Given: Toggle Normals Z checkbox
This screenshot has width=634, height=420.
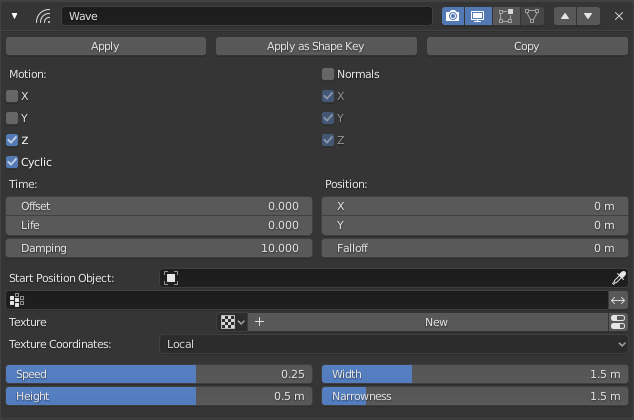Looking at the screenshot, I should pos(328,140).
